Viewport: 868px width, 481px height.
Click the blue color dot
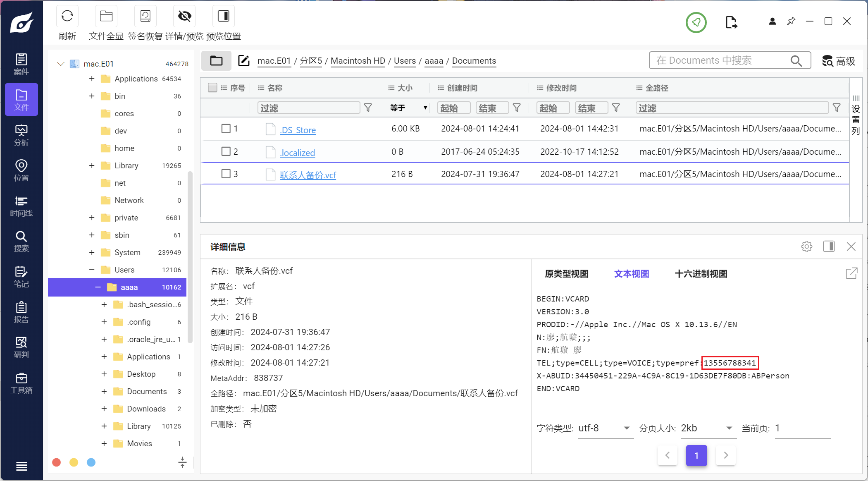tap(91, 462)
